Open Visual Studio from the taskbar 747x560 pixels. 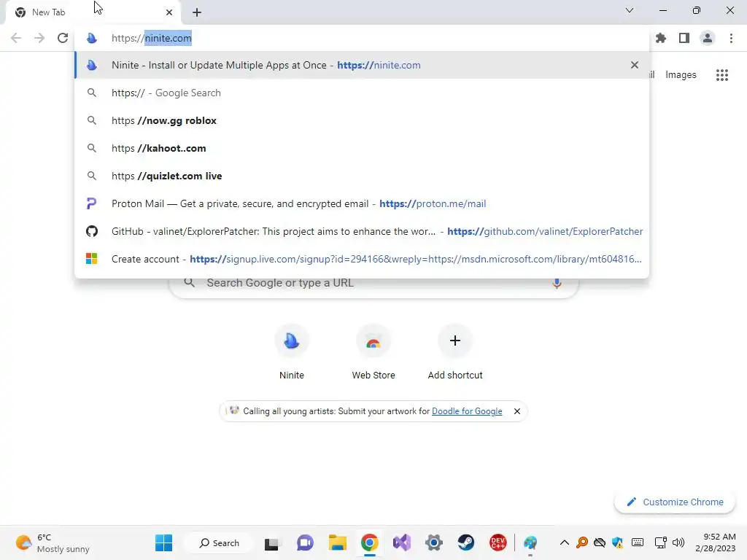tap(402, 542)
